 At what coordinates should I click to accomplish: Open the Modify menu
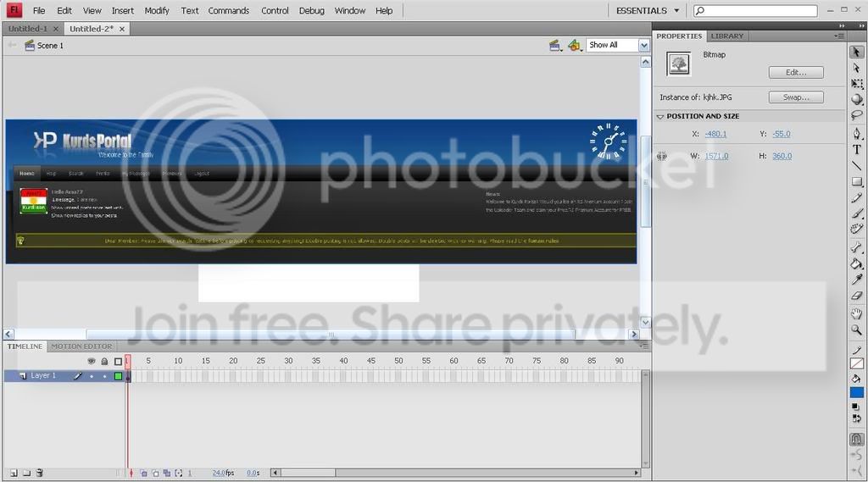click(157, 10)
